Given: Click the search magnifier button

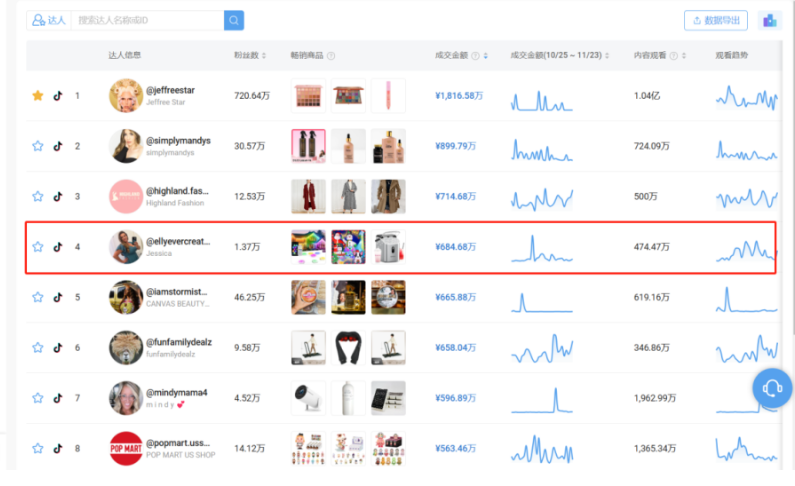Looking at the screenshot, I should (234, 20).
